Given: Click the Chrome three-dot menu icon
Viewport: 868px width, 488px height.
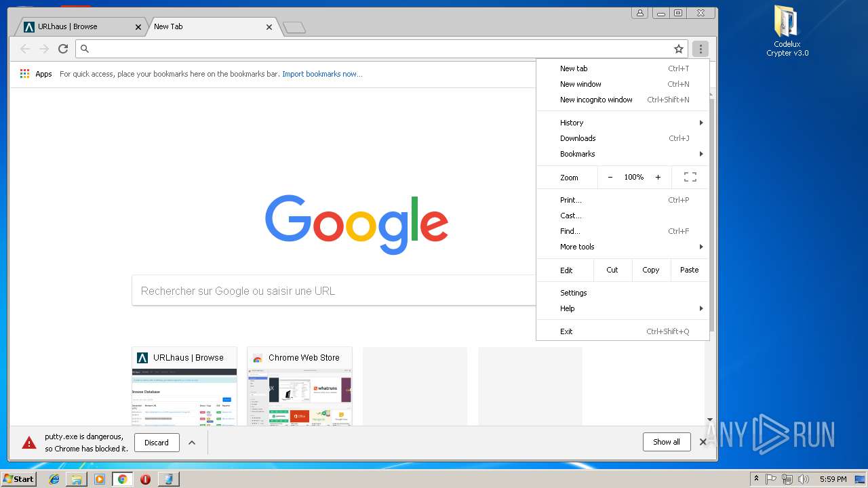Looking at the screenshot, I should point(701,49).
